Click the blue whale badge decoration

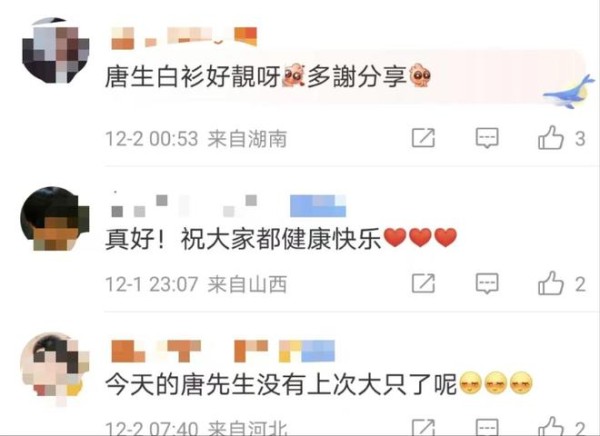click(569, 92)
